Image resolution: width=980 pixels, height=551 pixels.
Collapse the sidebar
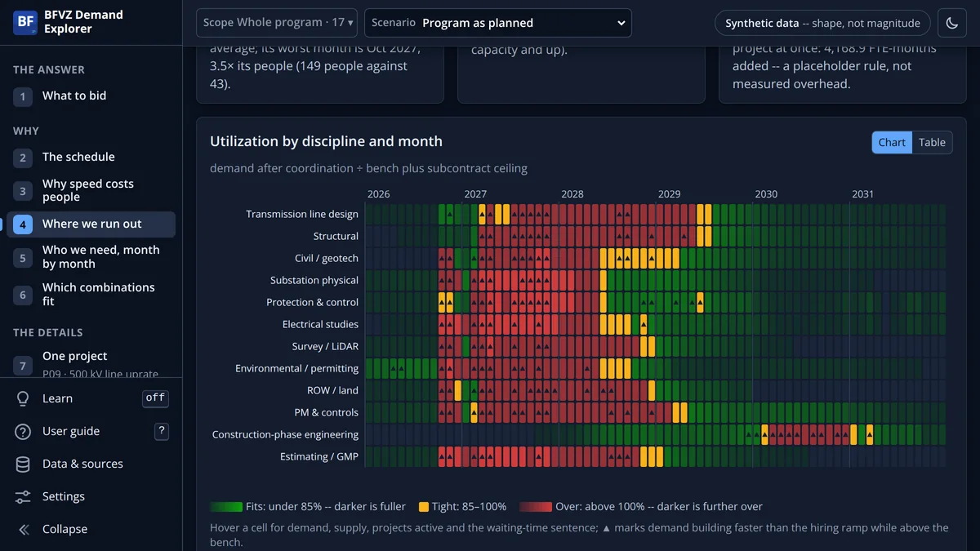pos(91,529)
